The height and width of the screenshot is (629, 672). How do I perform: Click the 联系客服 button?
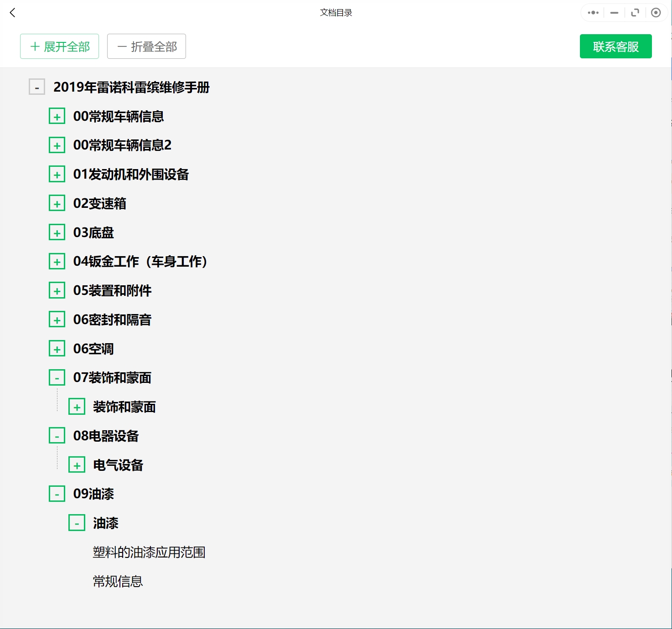tap(615, 46)
